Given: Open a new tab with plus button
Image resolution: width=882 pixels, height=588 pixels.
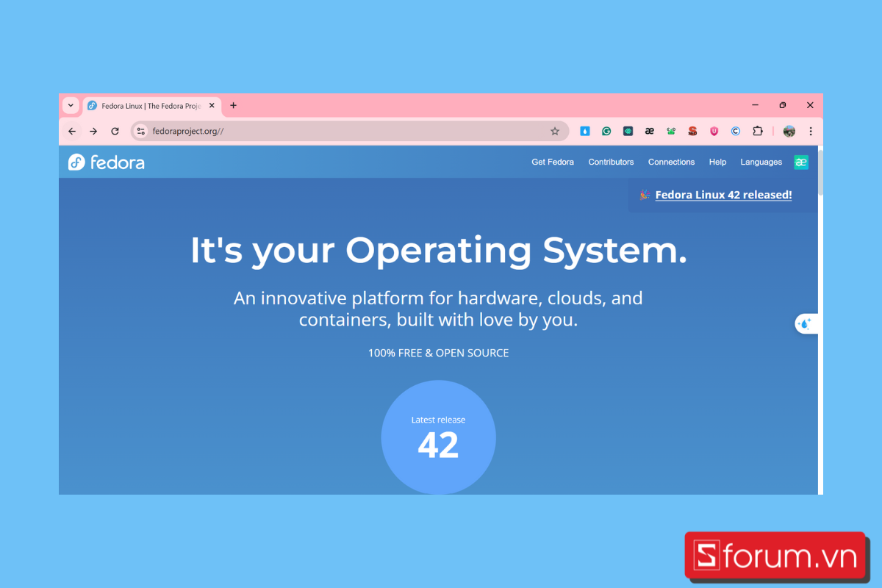Looking at the screenshot, I should point(233,105).
